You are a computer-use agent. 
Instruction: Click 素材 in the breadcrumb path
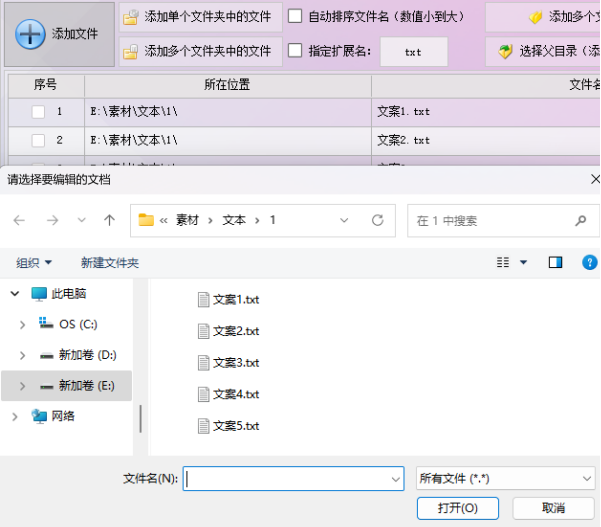pos(187,220)
